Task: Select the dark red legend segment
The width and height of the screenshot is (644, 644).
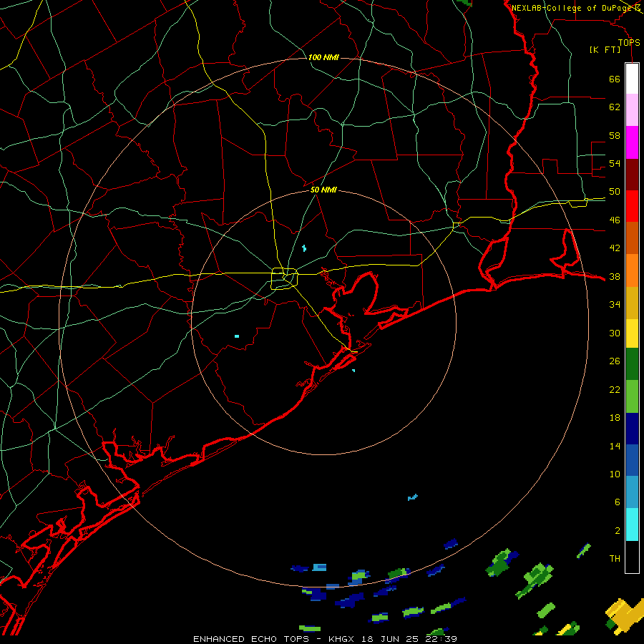Action: click(x=632, y=175)
